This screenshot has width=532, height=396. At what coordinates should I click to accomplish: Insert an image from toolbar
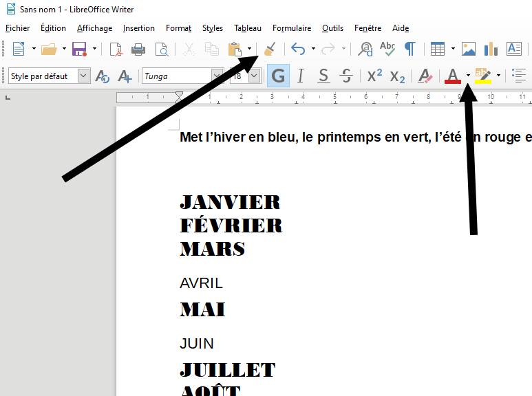(x=469, y=49)
